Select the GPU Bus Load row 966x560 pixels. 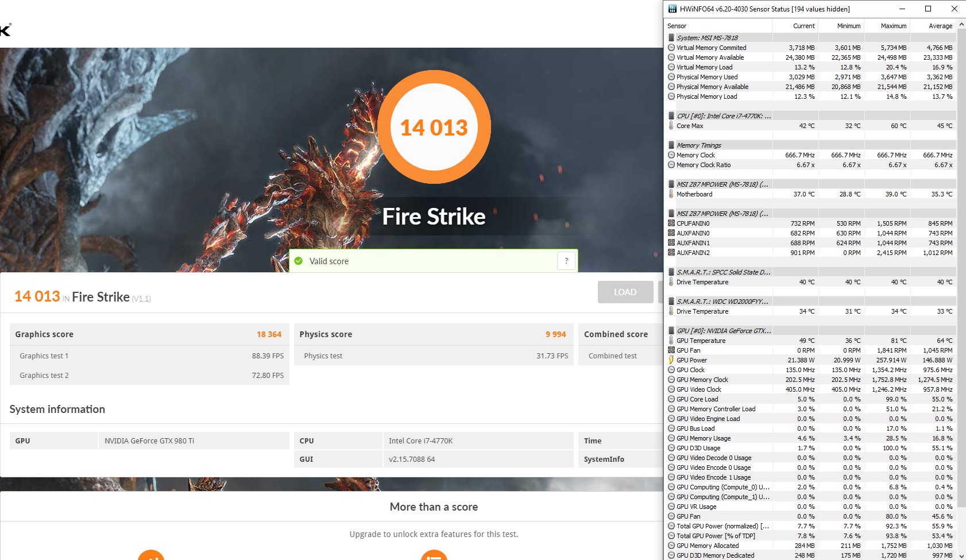tap(810, 428)
